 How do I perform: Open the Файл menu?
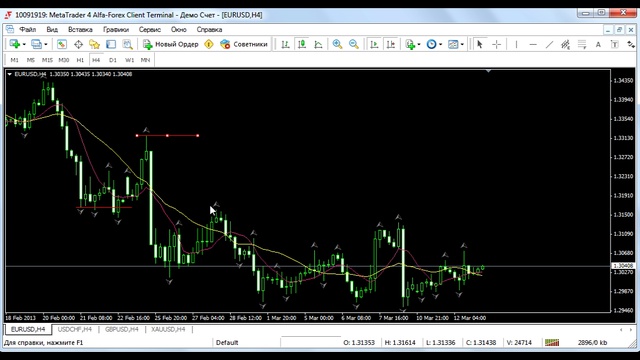[28, 29]
